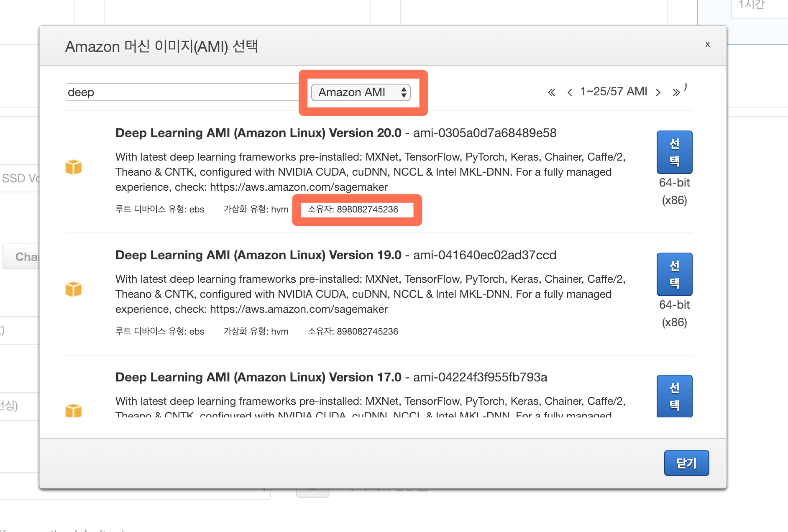Viewport: 788px width, 532px height.
Task: Select Deep Learning AMI Version 20.0
Action: (675, 152)
